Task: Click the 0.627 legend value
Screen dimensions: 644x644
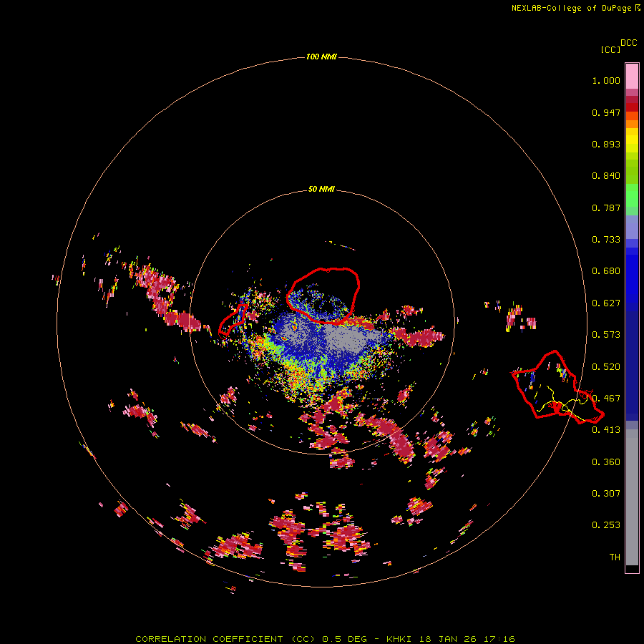Action: click(x=606, y=303)
